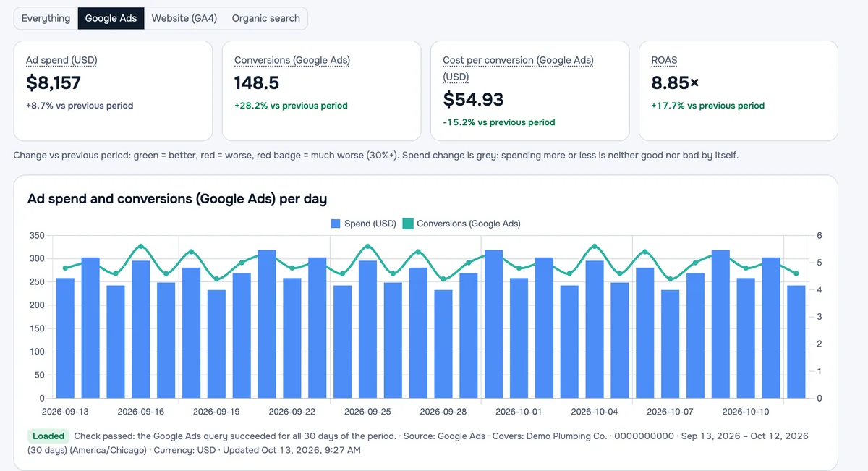
Task: Click the spend bar for 2026-09-13
Action: click(65, 338)
